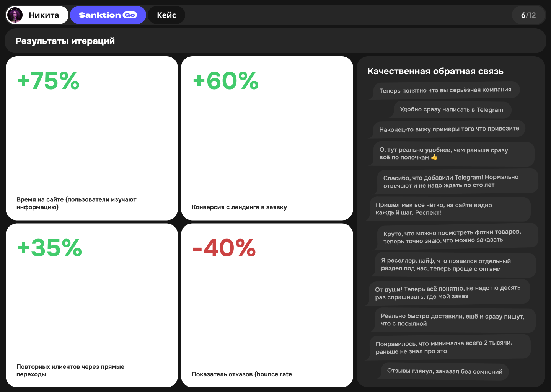
Task: Click the green +75% metric figure
Action: pyautogui.click(x=48, y=81)
